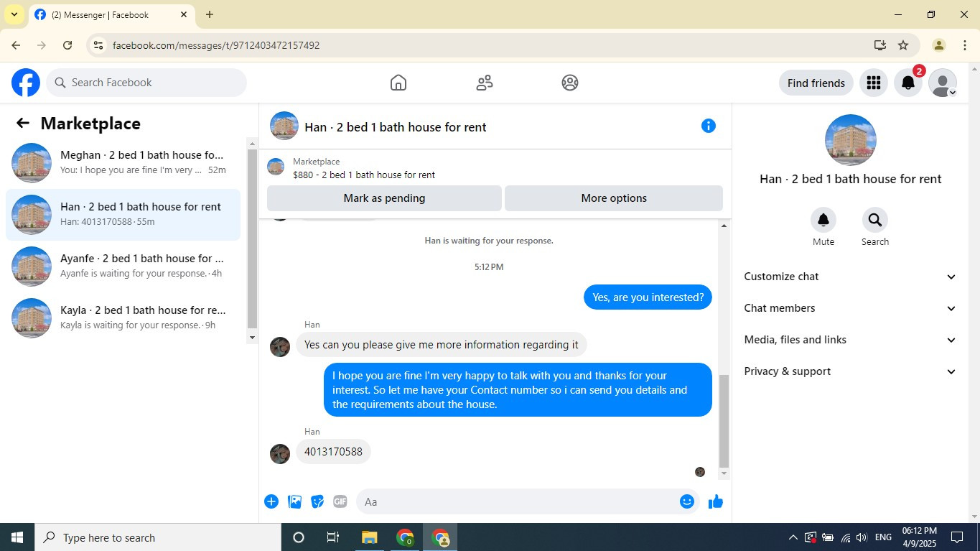Go to the Facebook home logo
Image resolution: width=980 pixels, height=551 pixels.
click(26, 83)
